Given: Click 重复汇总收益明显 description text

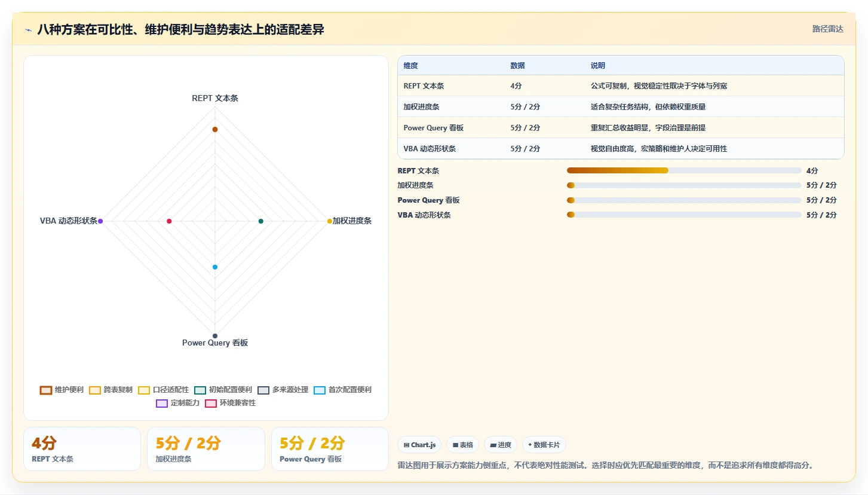Looking at the screenshot, I should 648,128.
